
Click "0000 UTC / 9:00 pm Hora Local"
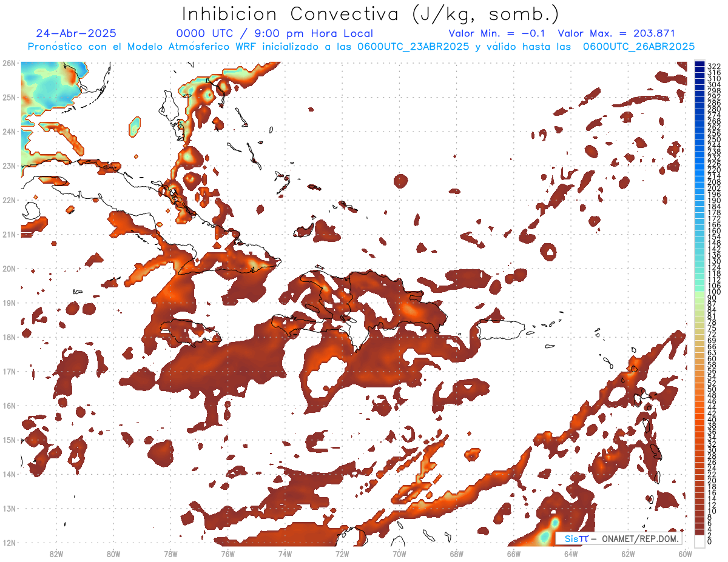click(275, 33)
